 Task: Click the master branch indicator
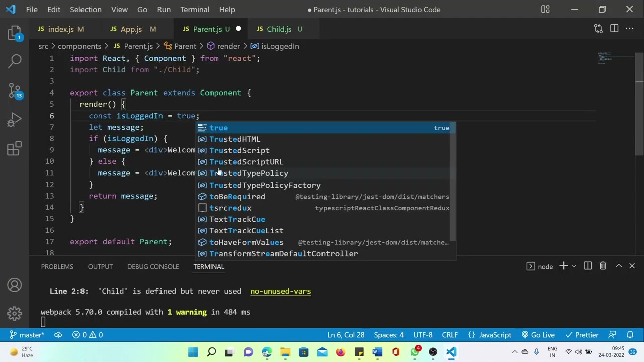click(x=26, y=335)
